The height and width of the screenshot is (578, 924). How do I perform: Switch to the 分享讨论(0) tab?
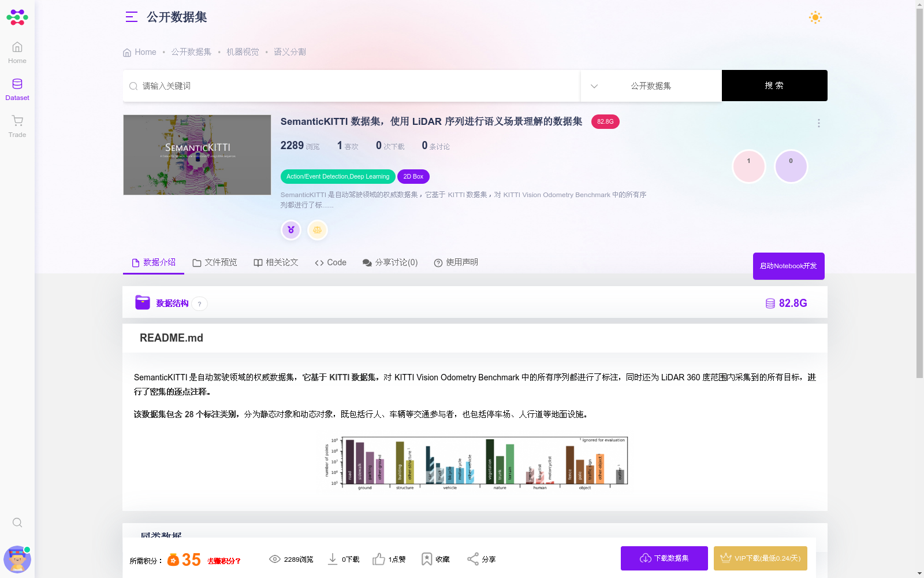pos(390,262)
